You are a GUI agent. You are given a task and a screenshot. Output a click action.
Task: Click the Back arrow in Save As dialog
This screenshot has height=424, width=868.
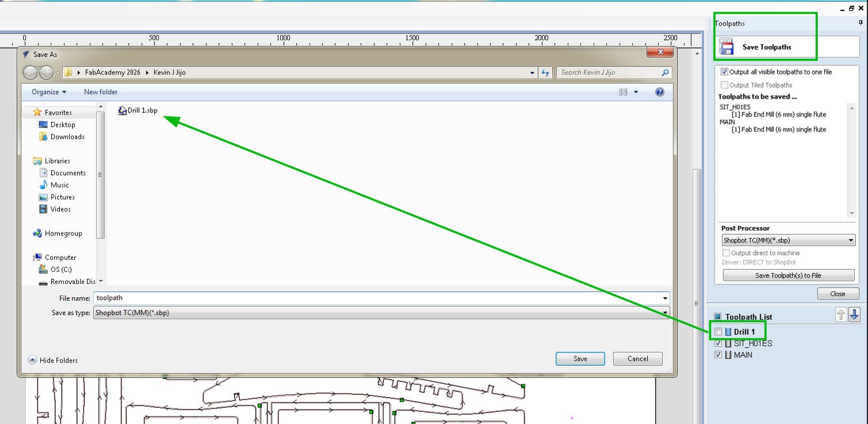click(x=30, y=73)
